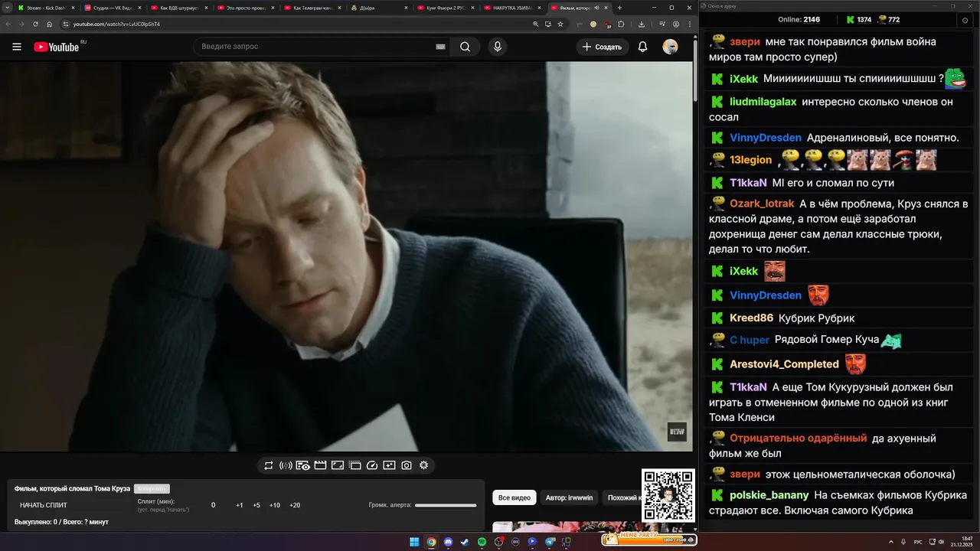Click username Arestovi4_Completed in chat

(x=784, y=364)
